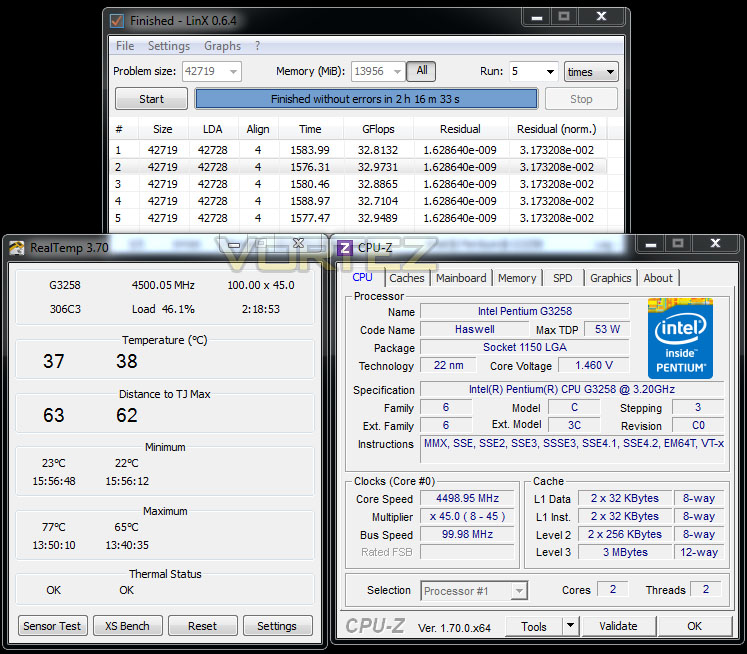
Task: Click the XS Bench button
Action: 127,626
